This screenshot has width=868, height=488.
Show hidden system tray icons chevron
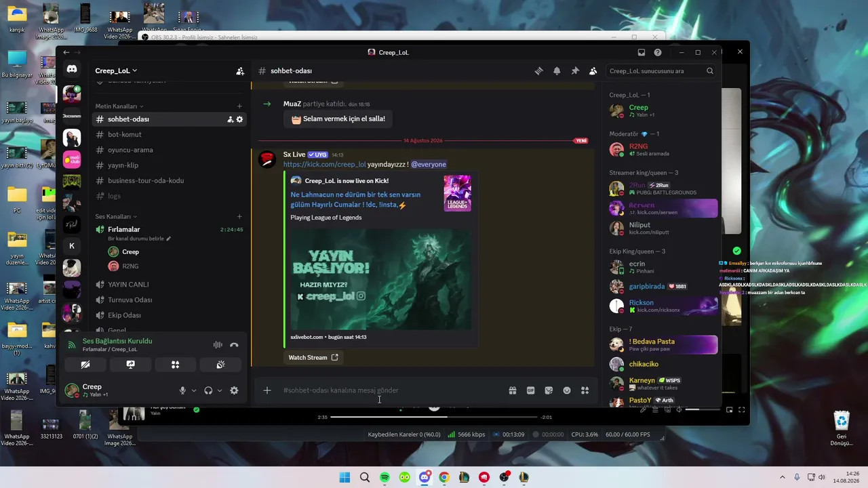[x=782, y=477]
